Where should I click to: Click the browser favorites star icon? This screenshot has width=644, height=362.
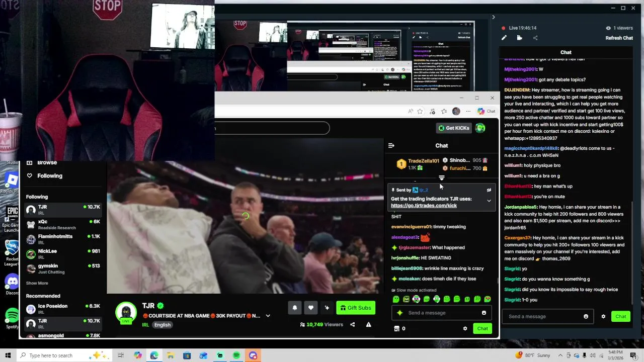(x=420, y=111)
